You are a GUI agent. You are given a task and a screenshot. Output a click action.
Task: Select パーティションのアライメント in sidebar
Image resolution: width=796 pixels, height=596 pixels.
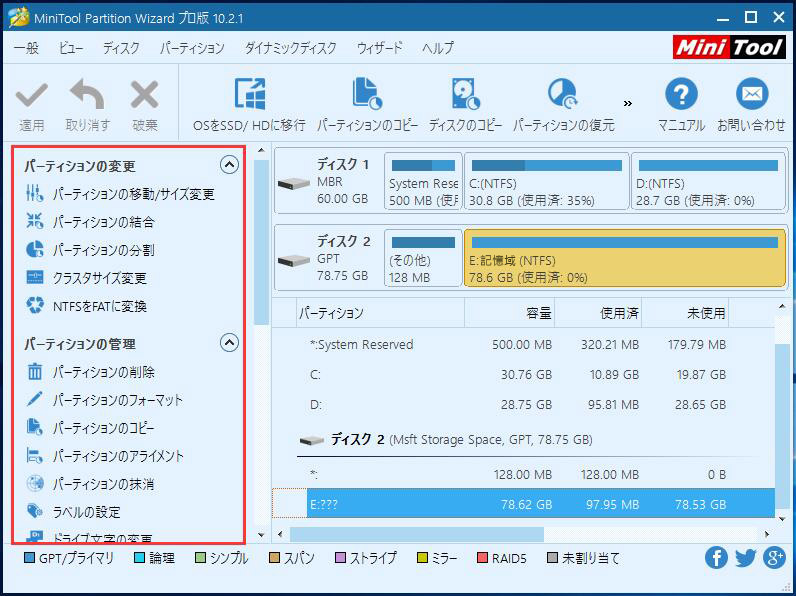pyautogui.click(x=105, y=456)
